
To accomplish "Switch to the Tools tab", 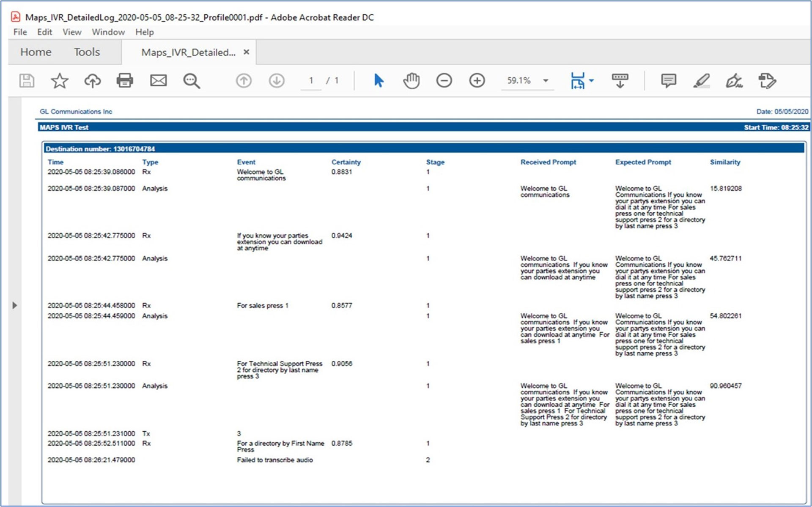I will pos(87,52).
